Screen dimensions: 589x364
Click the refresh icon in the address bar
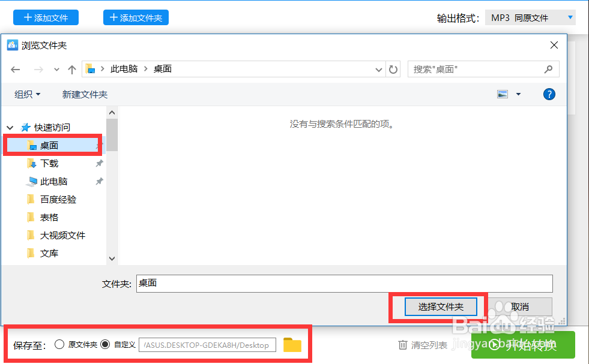click(x=393, y=69)
